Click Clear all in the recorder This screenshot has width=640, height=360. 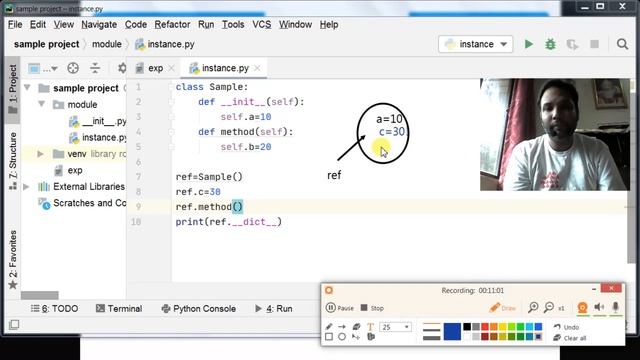point(570,338)
